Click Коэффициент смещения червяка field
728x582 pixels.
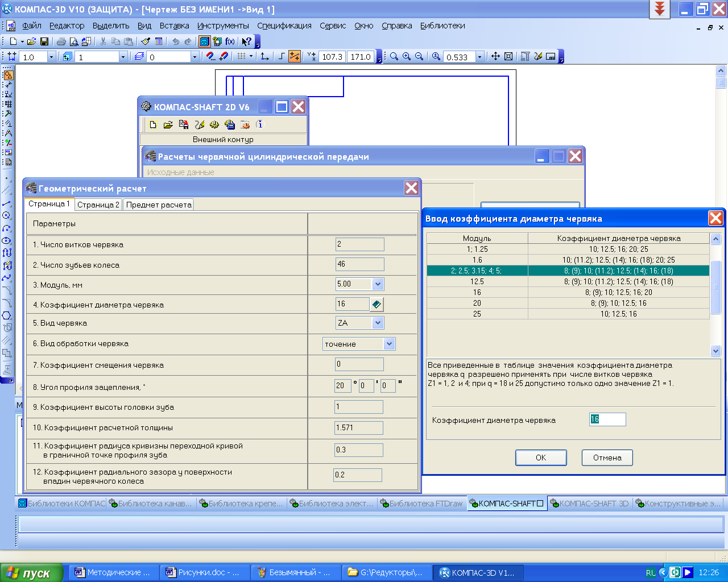pyautogui.click(x=359, y=364)
